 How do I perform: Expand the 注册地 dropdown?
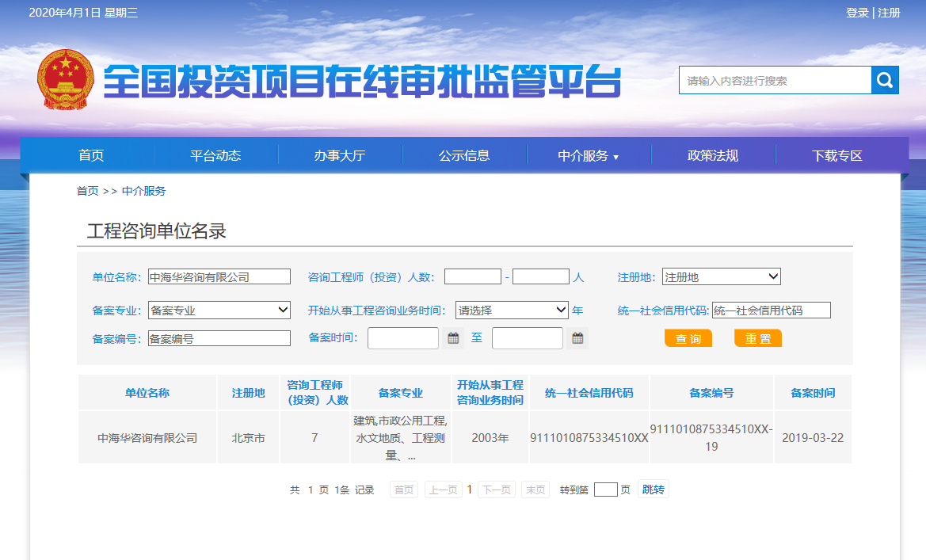click(721, 276)
